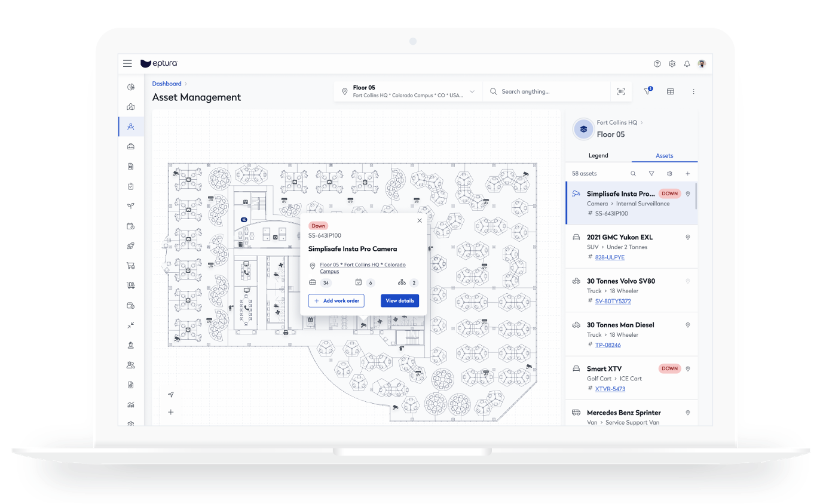Click Add work order button
The width and height of the screenshot is (826, 504).
336,301
